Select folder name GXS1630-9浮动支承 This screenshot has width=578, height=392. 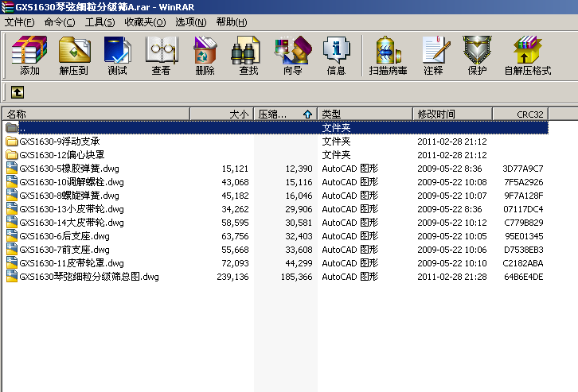(x=60, y=142)
